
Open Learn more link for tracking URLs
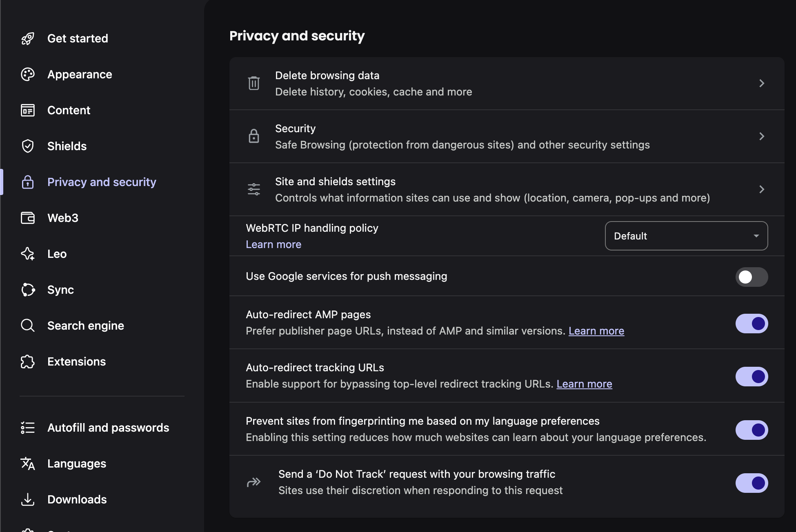(584, 384)
